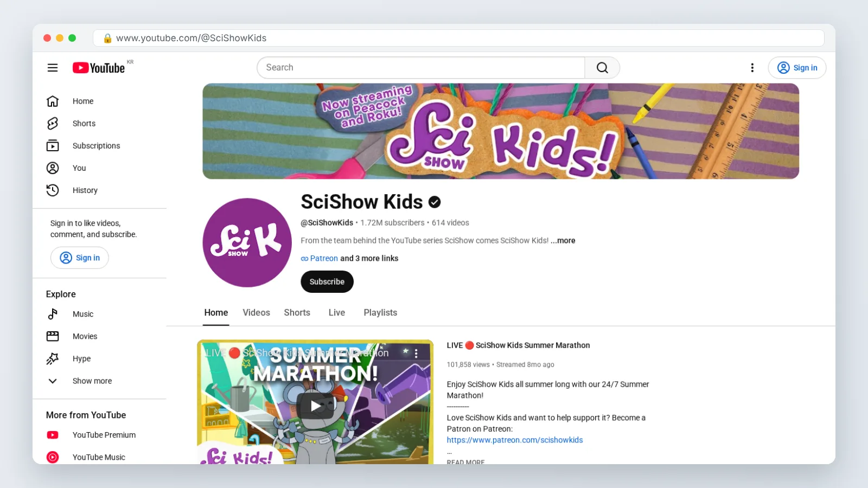
Task: Click the Music note icon under Explore
Action: point(53,314)
